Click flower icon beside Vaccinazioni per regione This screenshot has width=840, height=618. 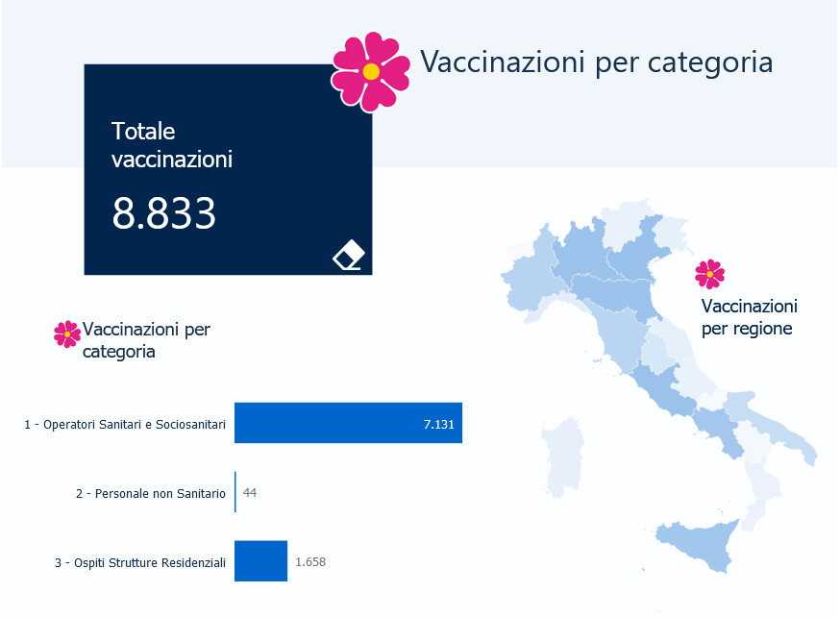coord(710,274)
